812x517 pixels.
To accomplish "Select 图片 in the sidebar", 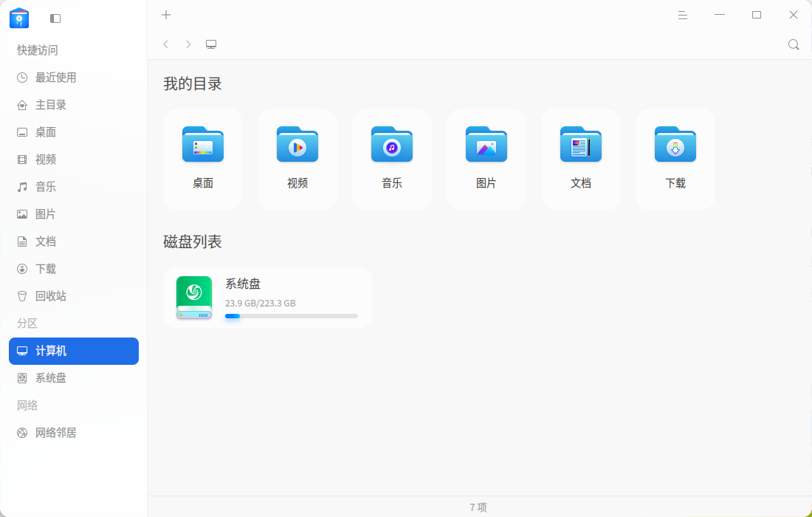I will (74, 214).
